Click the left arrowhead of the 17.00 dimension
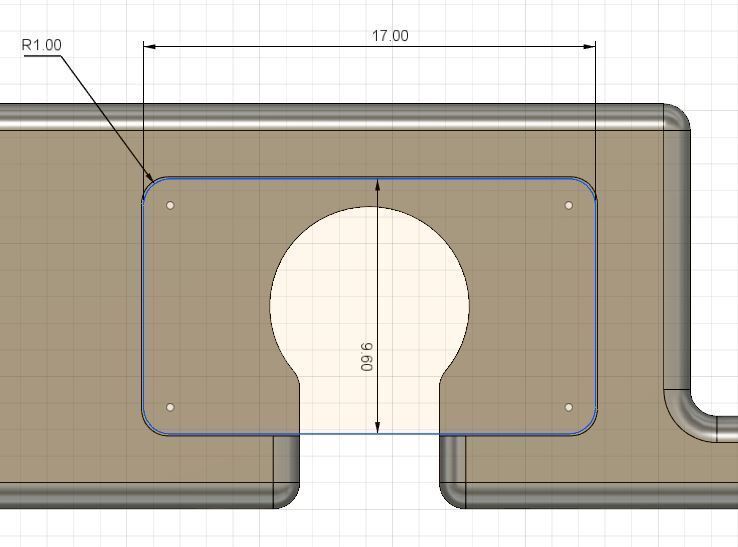Screen dimensions: 738x547 tap(150, 47)
